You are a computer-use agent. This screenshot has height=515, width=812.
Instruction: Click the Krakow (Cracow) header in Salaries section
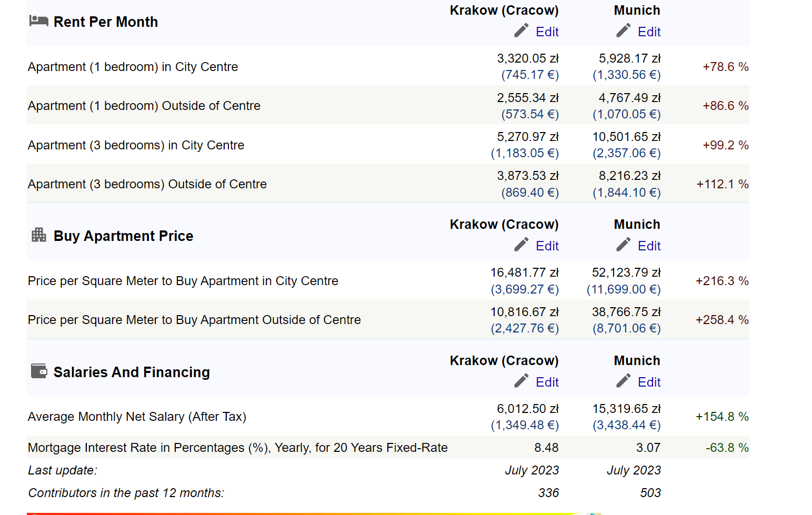click(x=504, y=361)
